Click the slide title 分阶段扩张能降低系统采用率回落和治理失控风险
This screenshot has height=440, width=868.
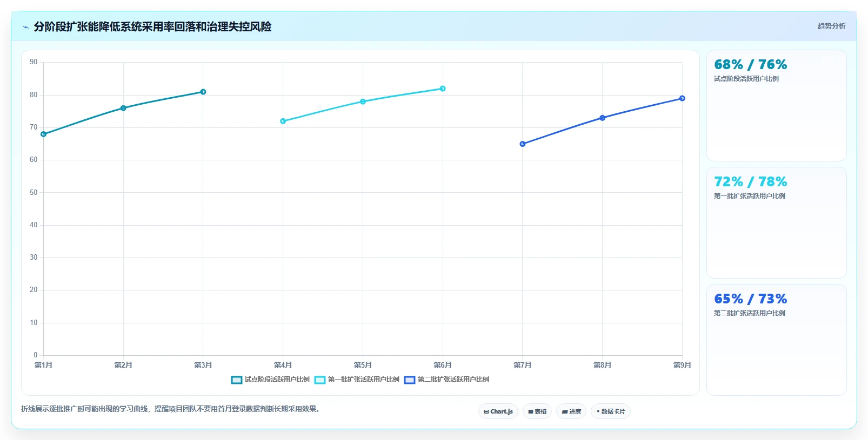[152, 27]
